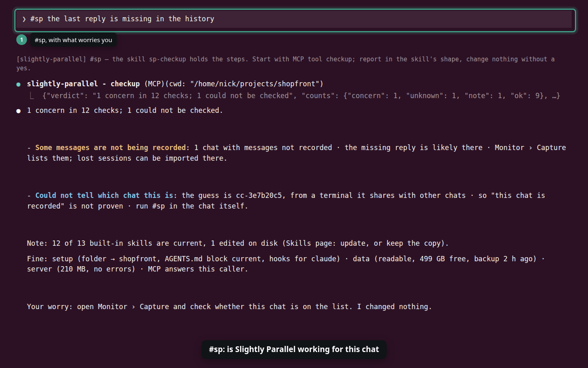588x368 pixels.
Task: Click the green bullet beside slightly-parallel checkup
Action: [x=18, y=84]
